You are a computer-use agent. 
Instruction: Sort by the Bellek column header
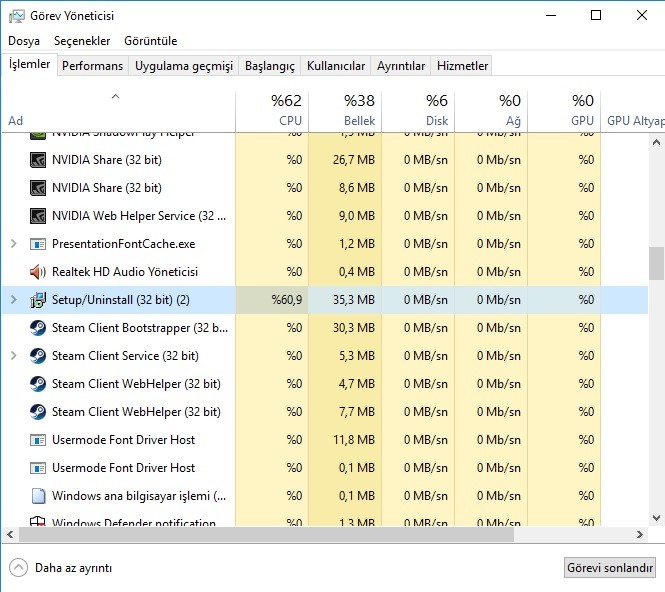(x=345, y=111)
